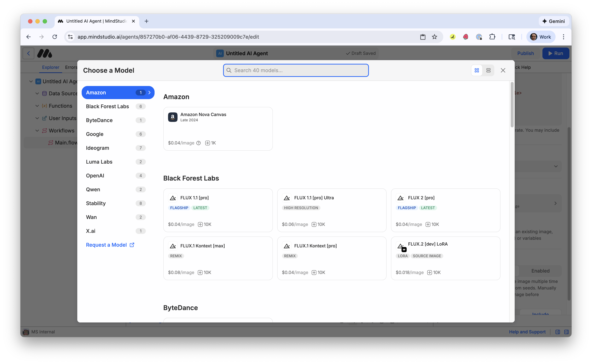592x364 pixels.
Task: Expand the Amazon category chevron
Action: [150, 92]
